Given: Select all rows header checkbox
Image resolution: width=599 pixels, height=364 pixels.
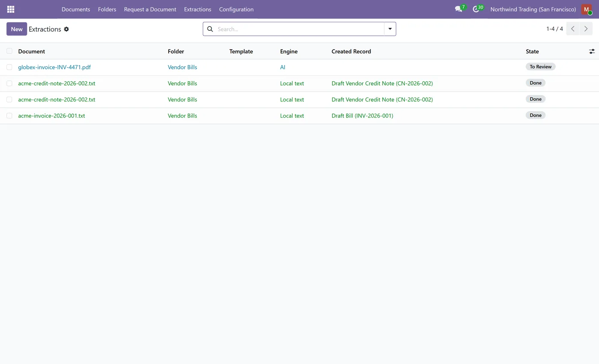Looking at the screenshot, I should (x=9, y=51).
